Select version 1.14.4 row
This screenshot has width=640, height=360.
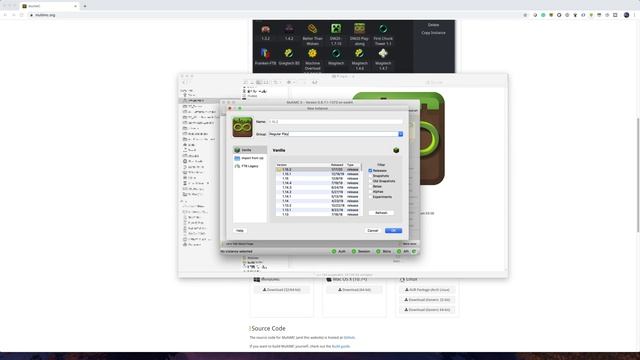318,183
